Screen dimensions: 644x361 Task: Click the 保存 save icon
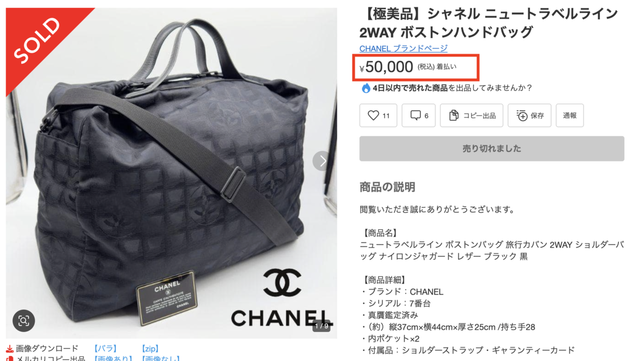pyautogui.click(x=521, y=116)
